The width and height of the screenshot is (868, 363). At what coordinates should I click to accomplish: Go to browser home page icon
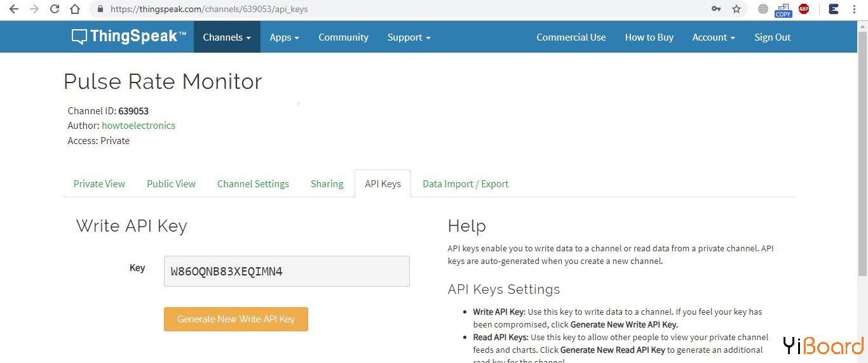[x=75, y=9]
